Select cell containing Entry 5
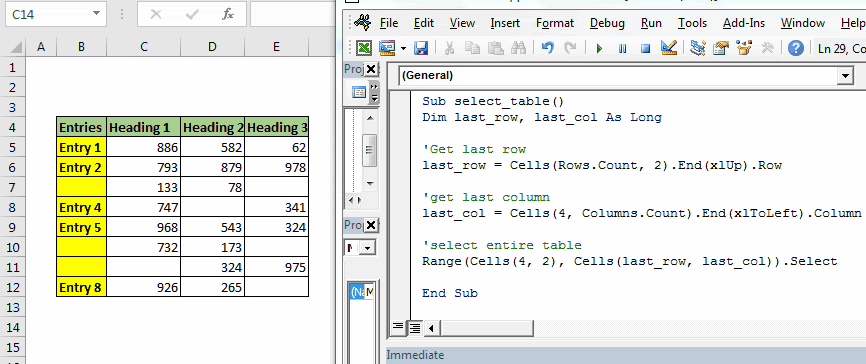The width and height of the screenshot is (866, 364). point(81,228)
